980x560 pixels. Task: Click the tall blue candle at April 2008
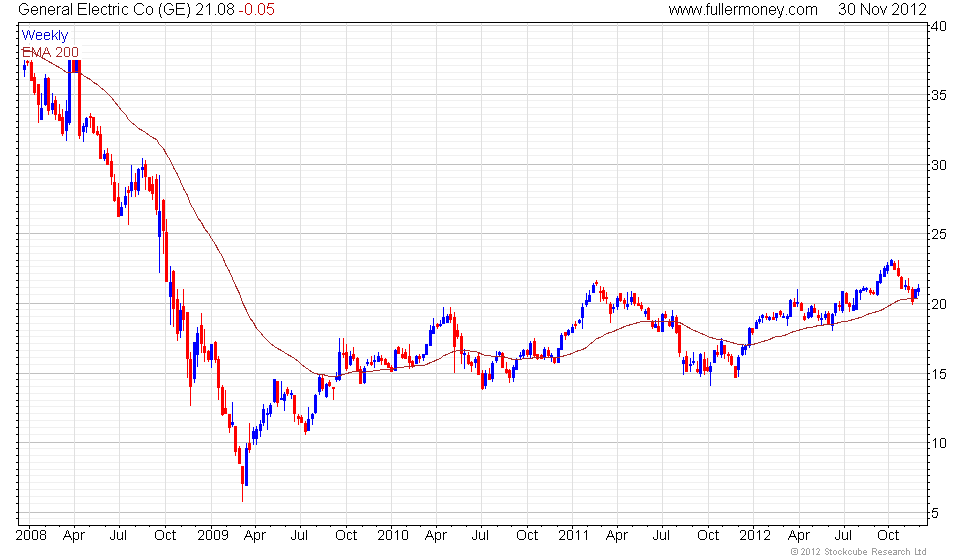(70, 92)
